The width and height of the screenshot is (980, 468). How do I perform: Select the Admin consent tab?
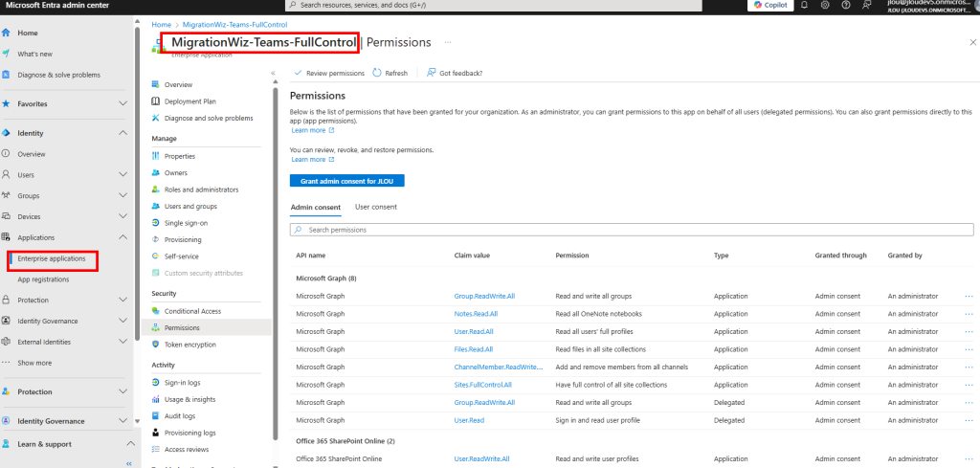click(316, 207)
